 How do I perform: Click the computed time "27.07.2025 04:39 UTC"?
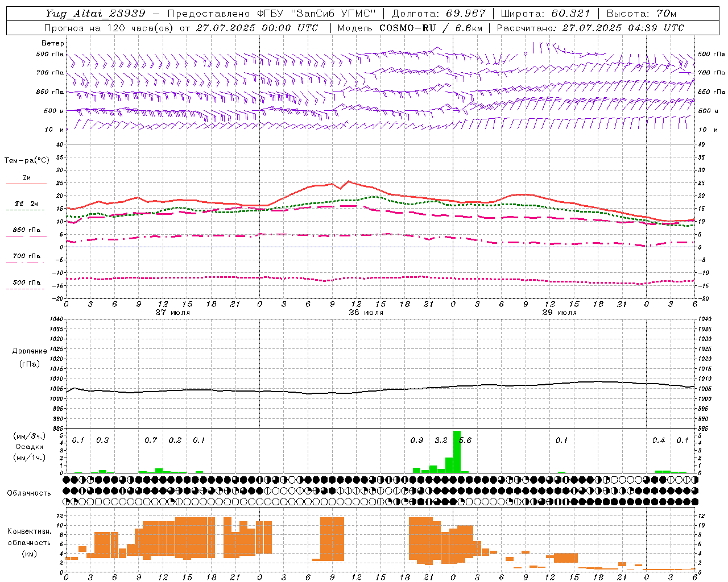(623, 28)
